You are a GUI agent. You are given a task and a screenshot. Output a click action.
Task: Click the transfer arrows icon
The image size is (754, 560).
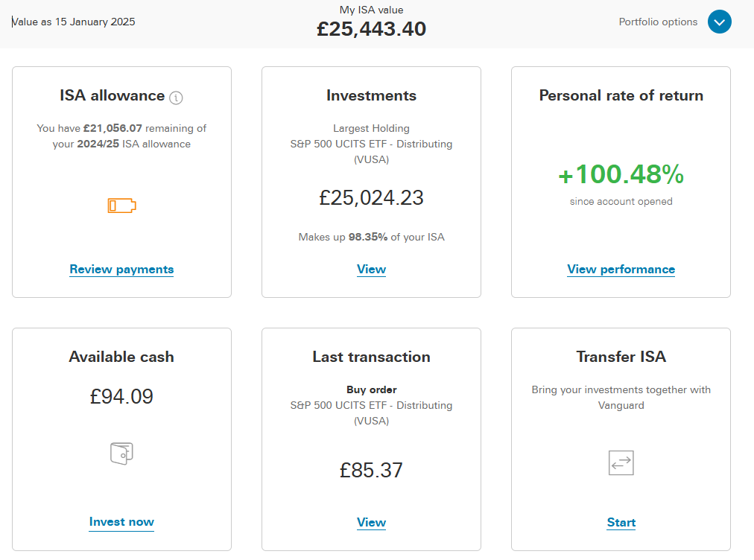point(621,462)
